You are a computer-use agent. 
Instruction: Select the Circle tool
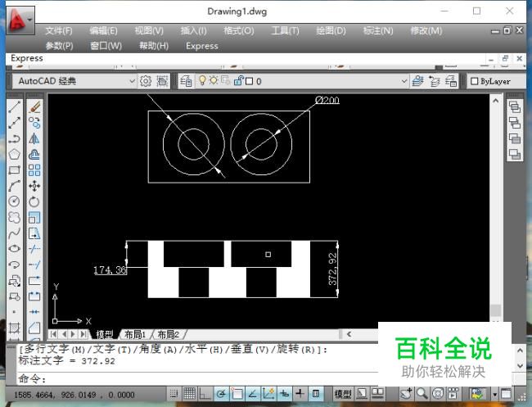coord(14,201)
